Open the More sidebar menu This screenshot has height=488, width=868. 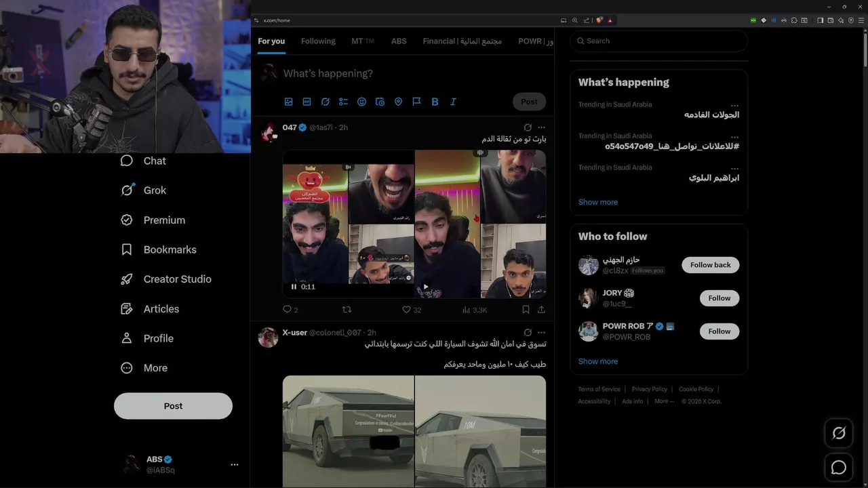(144, 368)
